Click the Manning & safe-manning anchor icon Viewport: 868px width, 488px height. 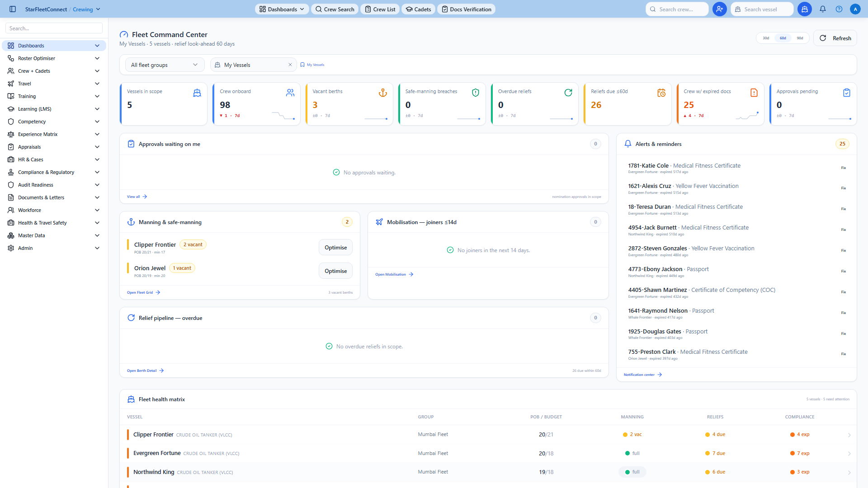[x=131, y=222]
